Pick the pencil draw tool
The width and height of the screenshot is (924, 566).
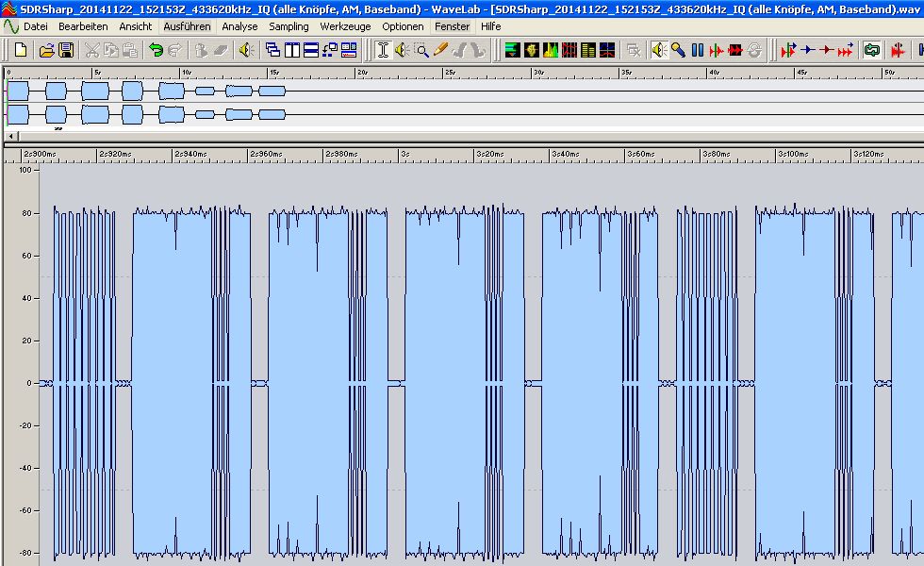pyautogui.click(x=440, y=49)
